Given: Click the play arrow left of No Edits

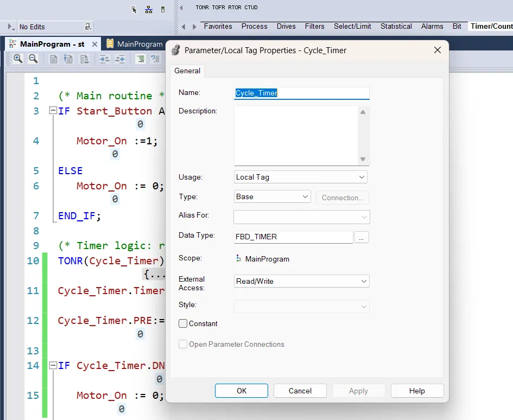Looking at the screenshot, I should 11,27.
